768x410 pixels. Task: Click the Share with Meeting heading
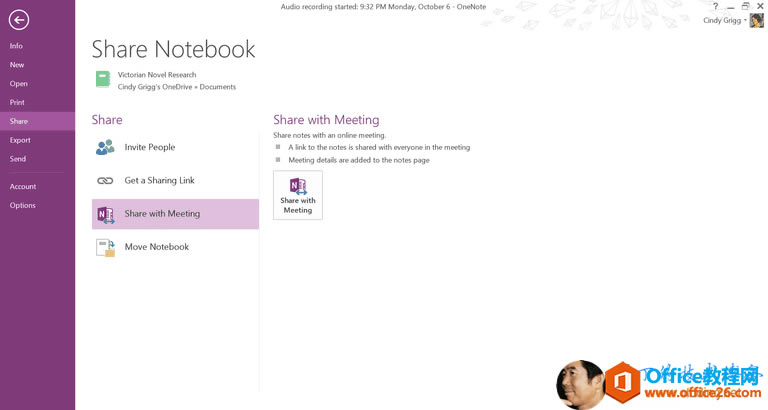(x=326, y=120)
